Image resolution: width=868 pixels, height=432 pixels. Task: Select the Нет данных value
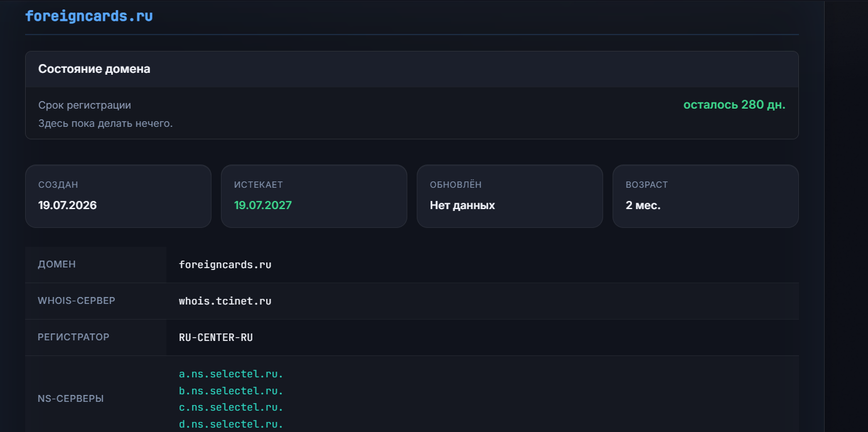[463, 205]
